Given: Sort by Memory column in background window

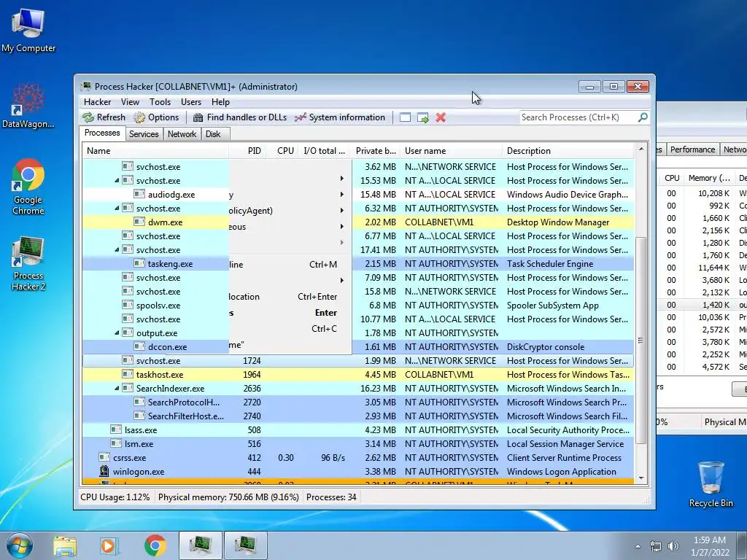Looking at the screenshot, I should point(708,178).
